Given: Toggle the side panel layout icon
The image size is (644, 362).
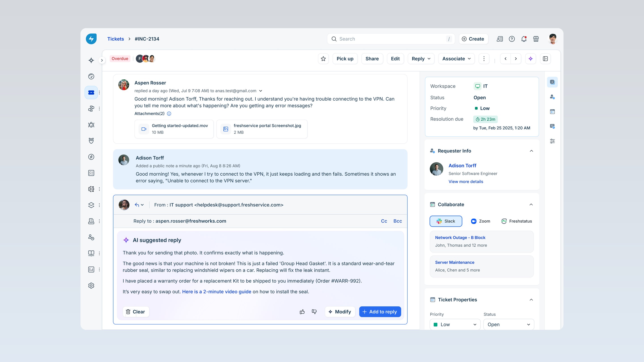Looking at the screenshot, I should pos(545,59).
